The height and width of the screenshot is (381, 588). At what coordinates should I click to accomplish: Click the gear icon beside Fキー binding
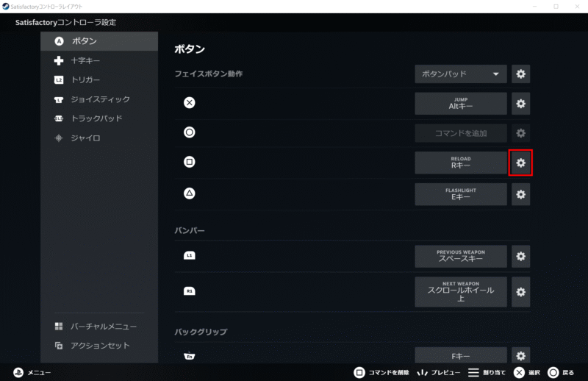[520, 356]
